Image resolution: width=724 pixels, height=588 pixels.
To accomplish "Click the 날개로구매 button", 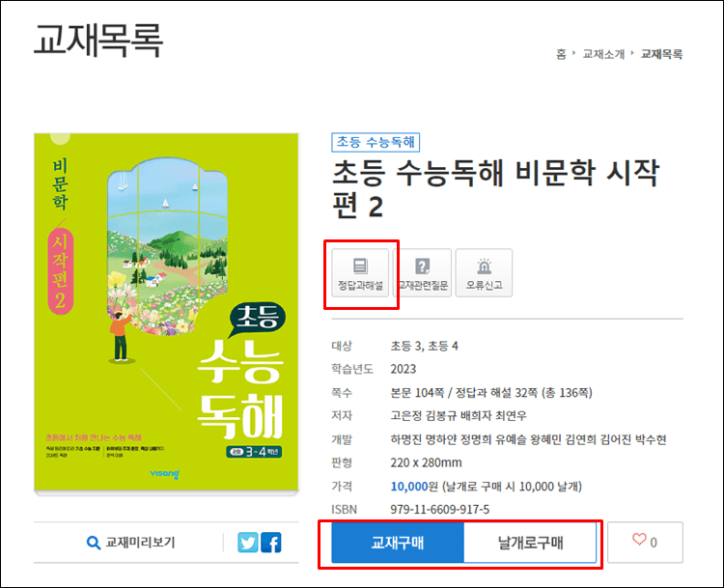I will pyautogui.click(x=530, y=543).
